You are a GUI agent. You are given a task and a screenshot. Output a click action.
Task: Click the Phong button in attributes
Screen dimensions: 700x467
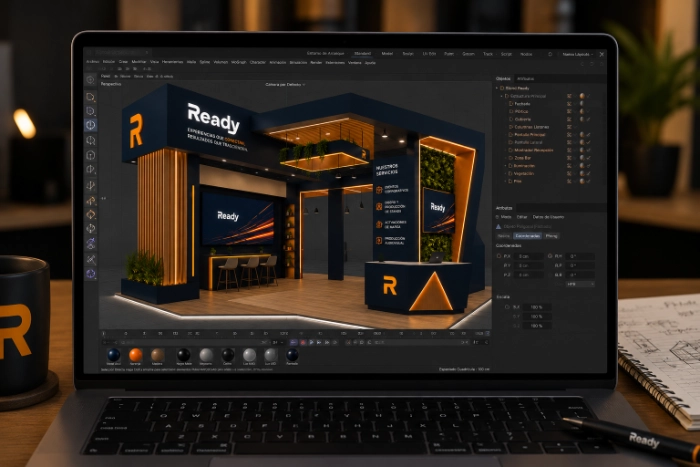click(551, 236)
